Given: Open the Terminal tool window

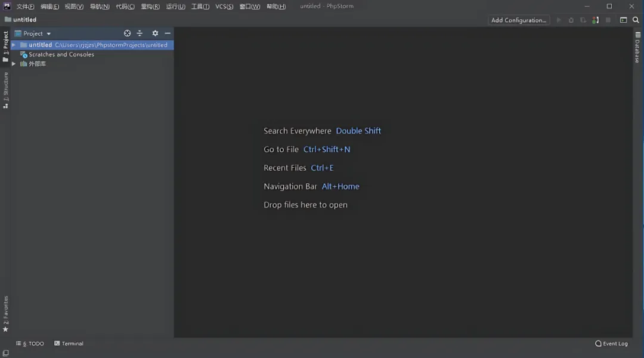Looking at the screenshot, I should click(x=69, y=344).
